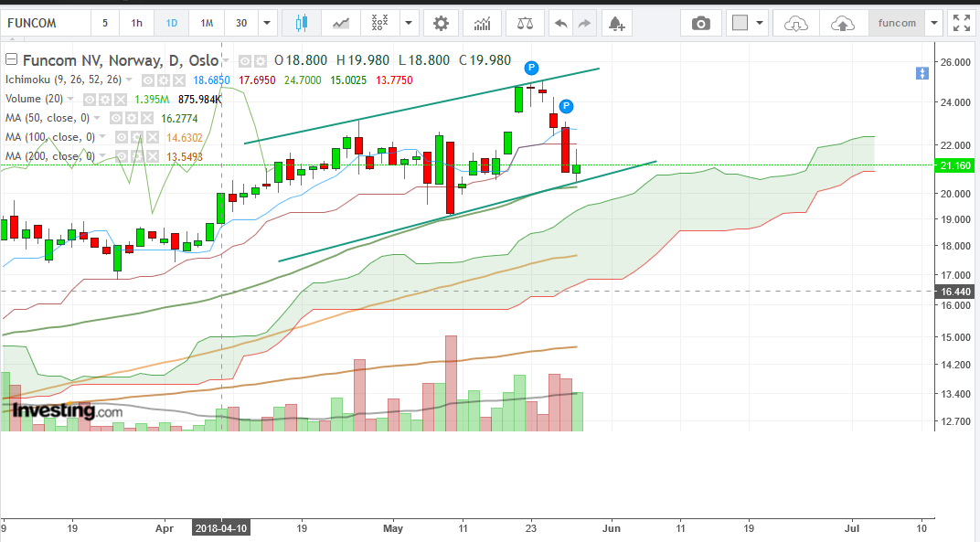Click the 16.440 crosshair price label
The image size is (980, 542).
click(954, 292)
